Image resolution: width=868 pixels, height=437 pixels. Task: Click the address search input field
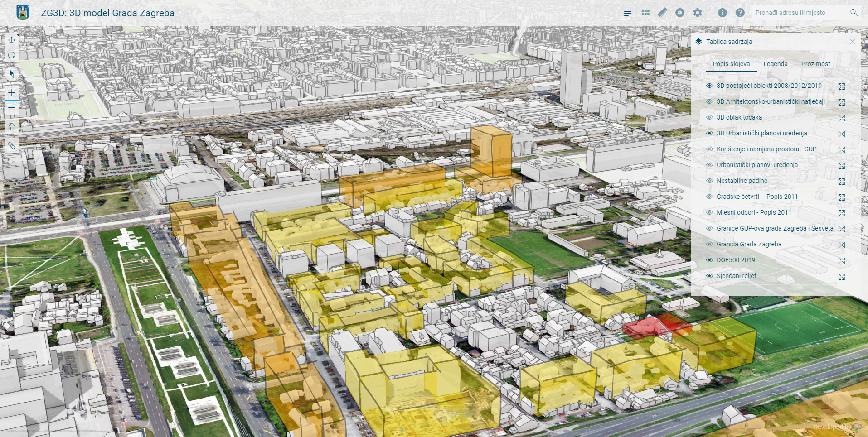[798, 13]
